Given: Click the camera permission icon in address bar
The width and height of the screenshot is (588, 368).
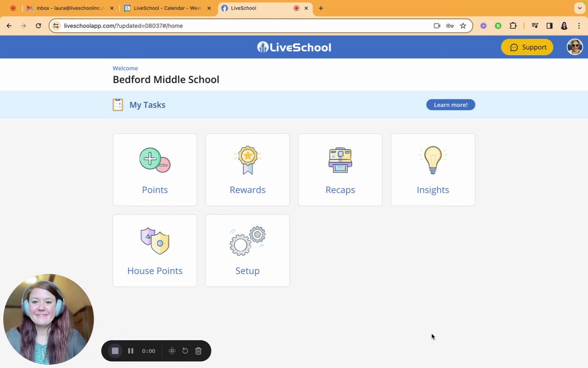Looking at the screenshot, I should pyautogui.click(x=437, y=26).
